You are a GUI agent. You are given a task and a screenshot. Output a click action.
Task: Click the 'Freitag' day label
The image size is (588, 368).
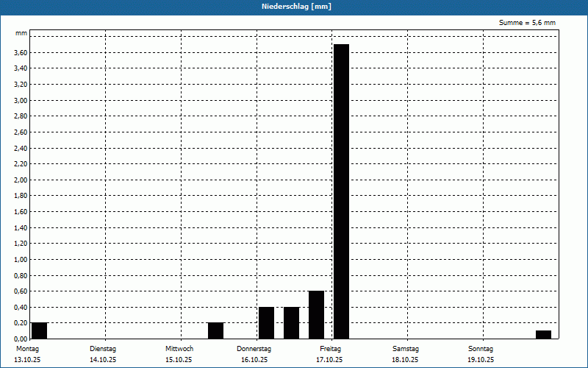[330, 349]
